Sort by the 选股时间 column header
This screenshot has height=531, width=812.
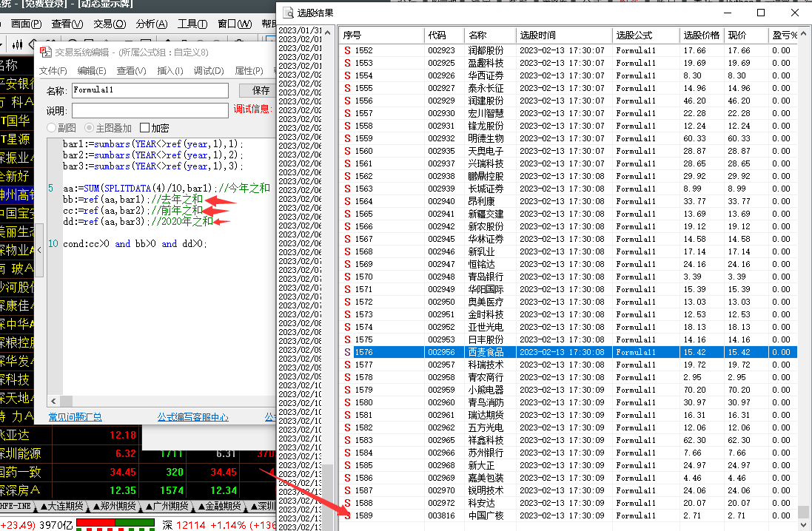563,35
